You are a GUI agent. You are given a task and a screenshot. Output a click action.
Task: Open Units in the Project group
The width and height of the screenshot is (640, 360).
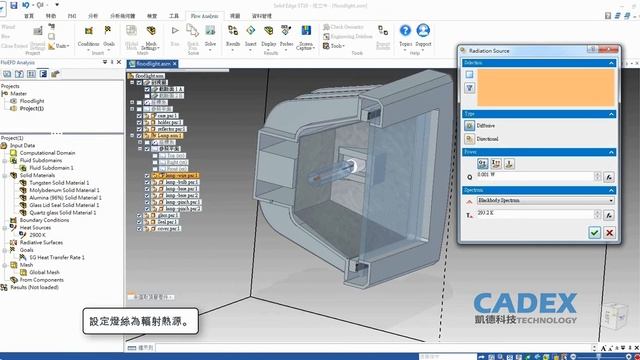tap(59, 46)
